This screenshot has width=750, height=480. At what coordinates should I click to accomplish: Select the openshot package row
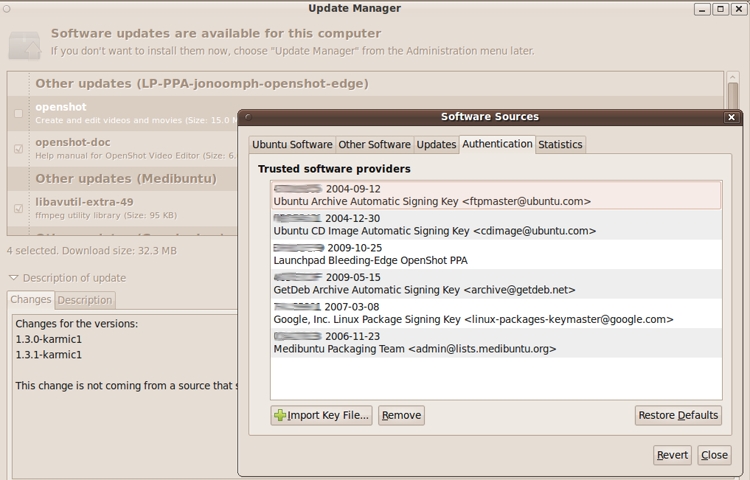pyautogui.click(x=122, y=113)
